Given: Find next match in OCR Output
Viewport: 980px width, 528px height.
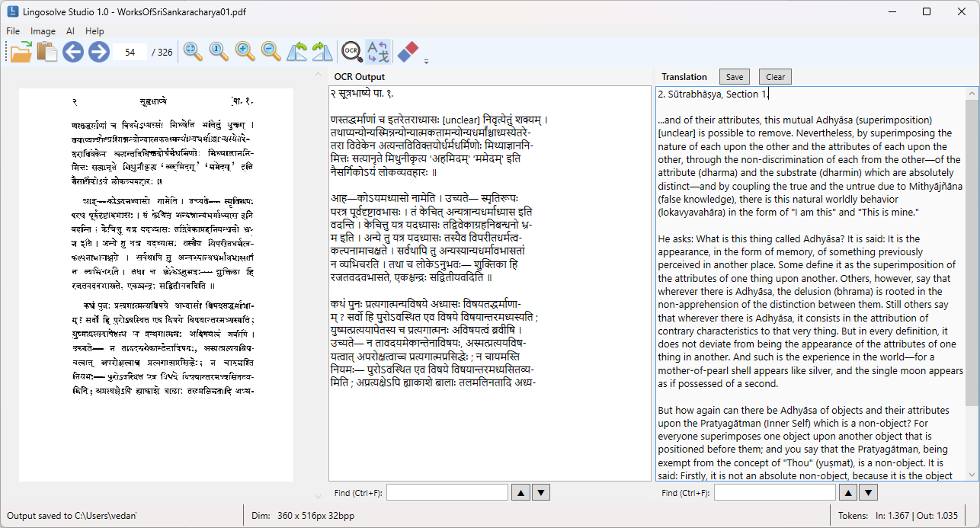Looking at the screenshot, I should [x=541, y=492].
